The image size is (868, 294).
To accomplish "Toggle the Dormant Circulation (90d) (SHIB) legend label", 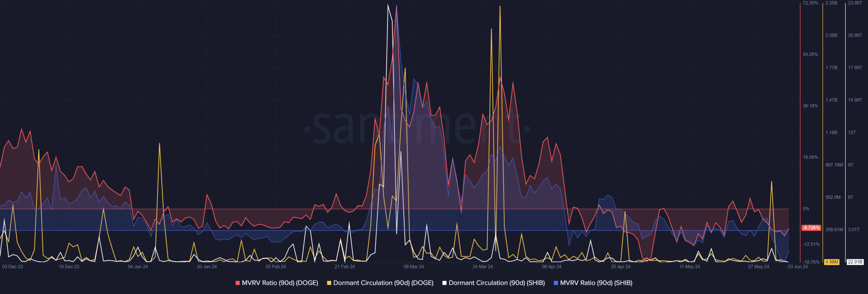I will (497, 283).
